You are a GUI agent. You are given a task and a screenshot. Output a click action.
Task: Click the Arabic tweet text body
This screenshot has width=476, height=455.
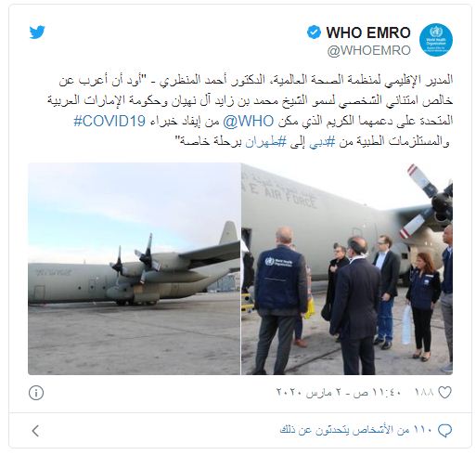coord(250,110)
